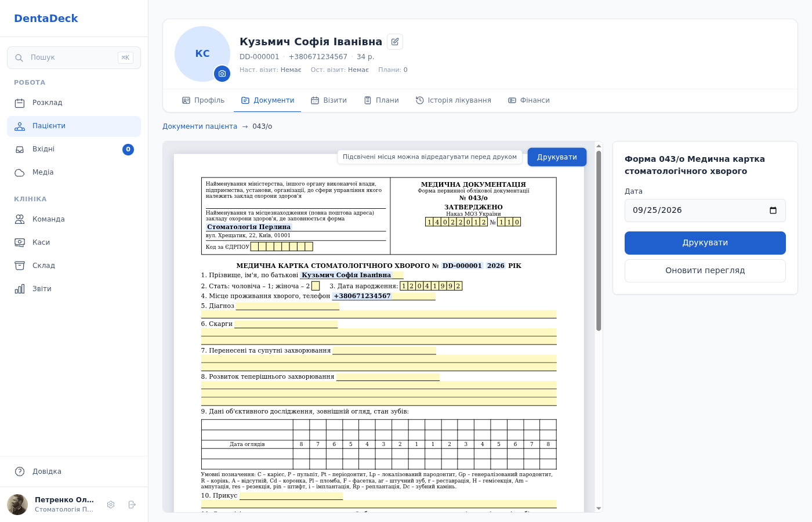Open the DentaDeck home logo
This screenshot has height=522, width=812.
(x=46, y=18)
